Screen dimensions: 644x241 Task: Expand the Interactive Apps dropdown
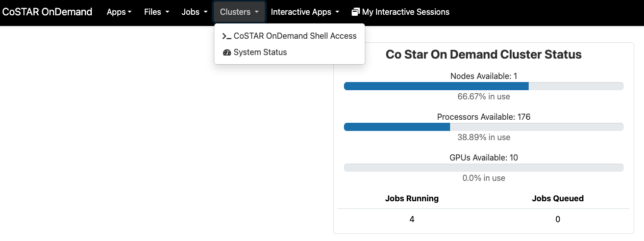coord(305,12)
